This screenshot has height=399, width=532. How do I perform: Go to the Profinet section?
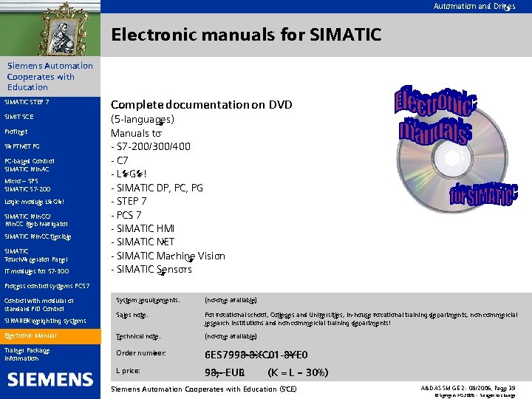[x=16, y=132]
